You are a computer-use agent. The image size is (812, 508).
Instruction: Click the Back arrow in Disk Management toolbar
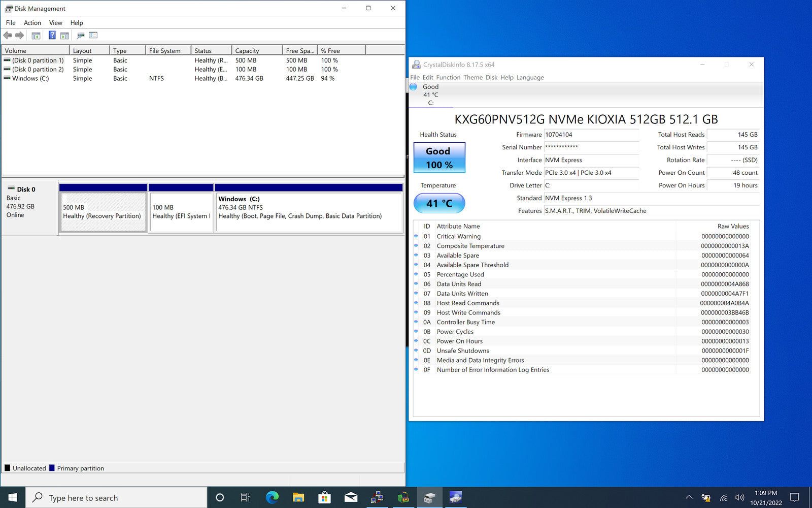[x=8, y=36]
